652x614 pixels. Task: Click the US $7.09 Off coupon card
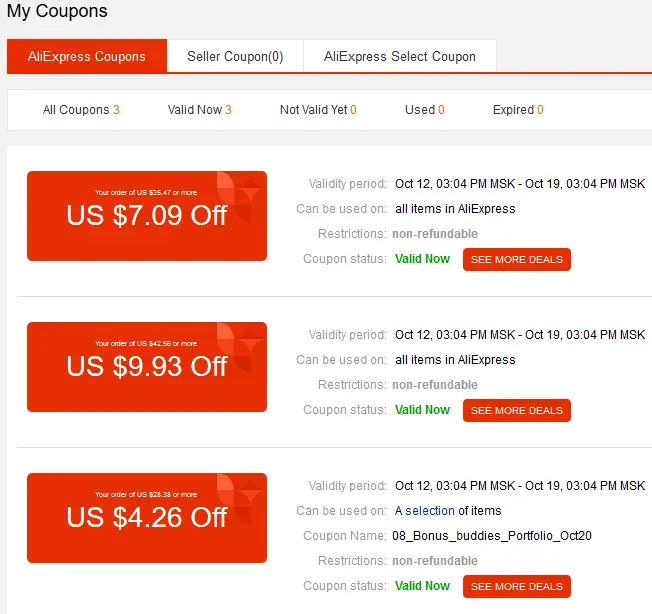pyautogui.click(x=147, y=216)
